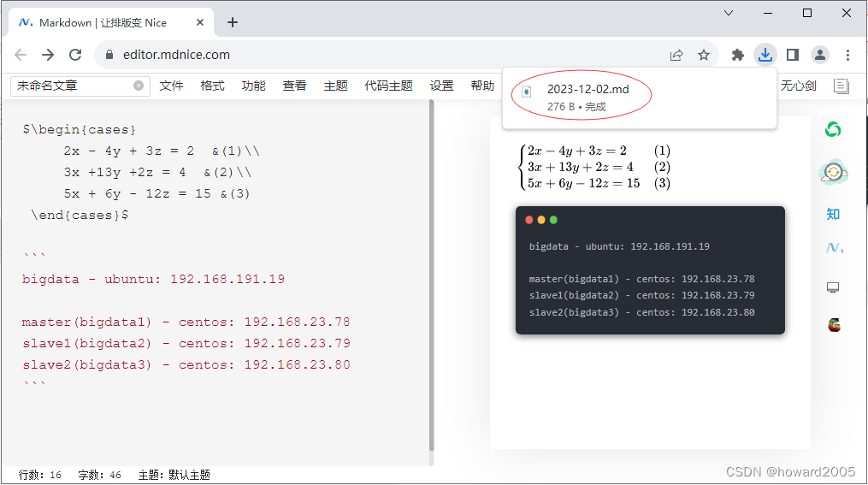Click the downloads icon in toolbar

click(765, 55)
